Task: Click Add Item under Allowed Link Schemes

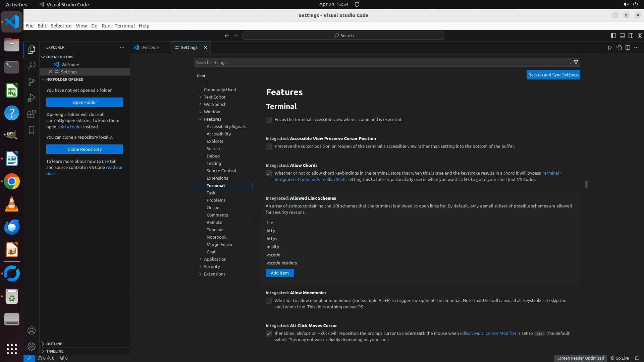Action: point(279,273)
